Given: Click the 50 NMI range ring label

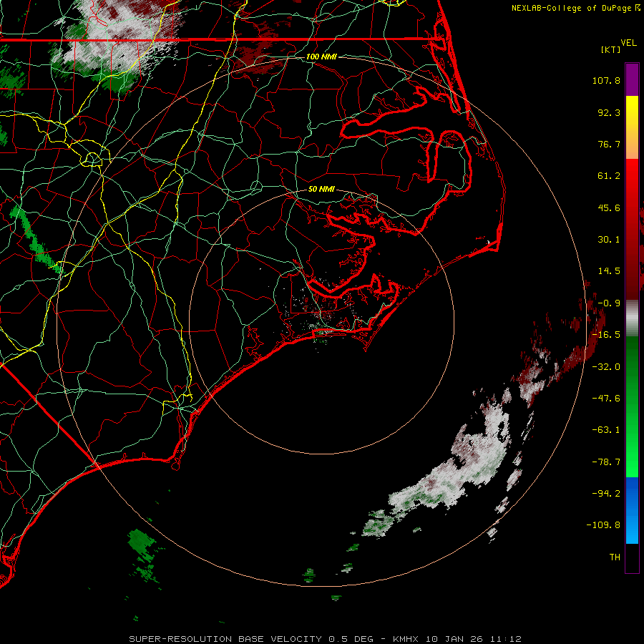Looking at the screenshot, I should pos(321,189).
